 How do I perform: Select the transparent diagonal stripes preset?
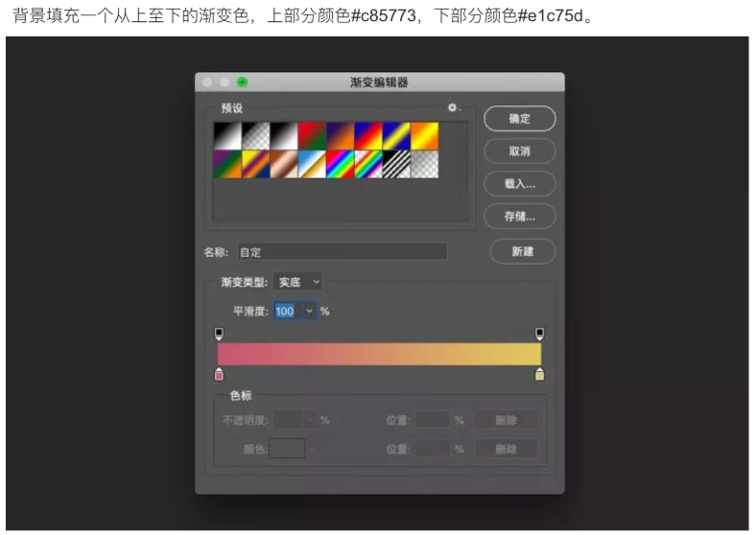click(396, 164)
